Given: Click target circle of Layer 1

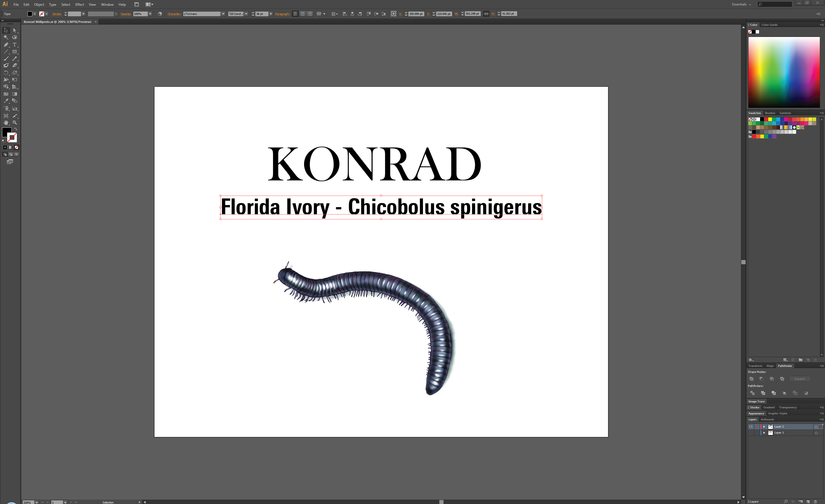Looking at the screenshot, I should [816, 433].
